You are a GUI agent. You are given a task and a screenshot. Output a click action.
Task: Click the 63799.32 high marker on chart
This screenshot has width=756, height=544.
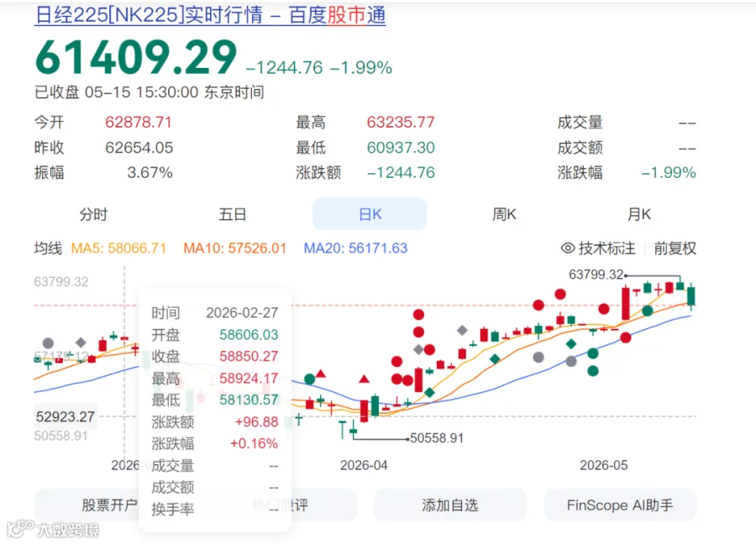[596, 275]
